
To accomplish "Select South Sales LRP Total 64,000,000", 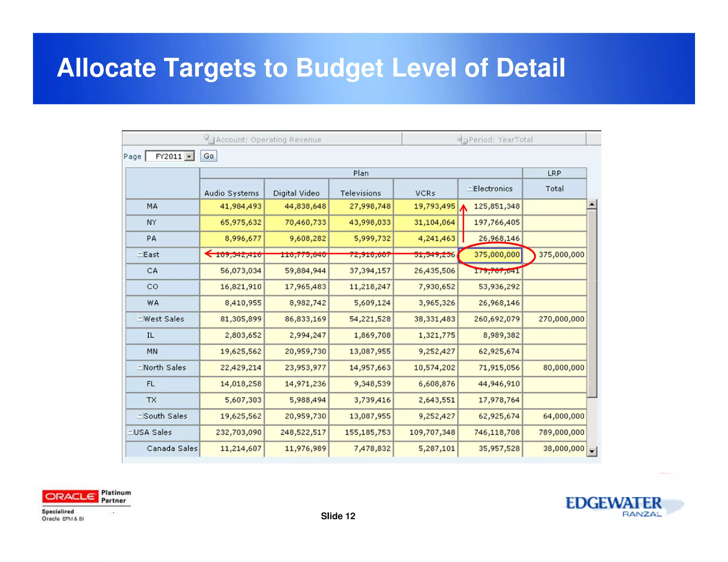I will (x=555, y=416).
